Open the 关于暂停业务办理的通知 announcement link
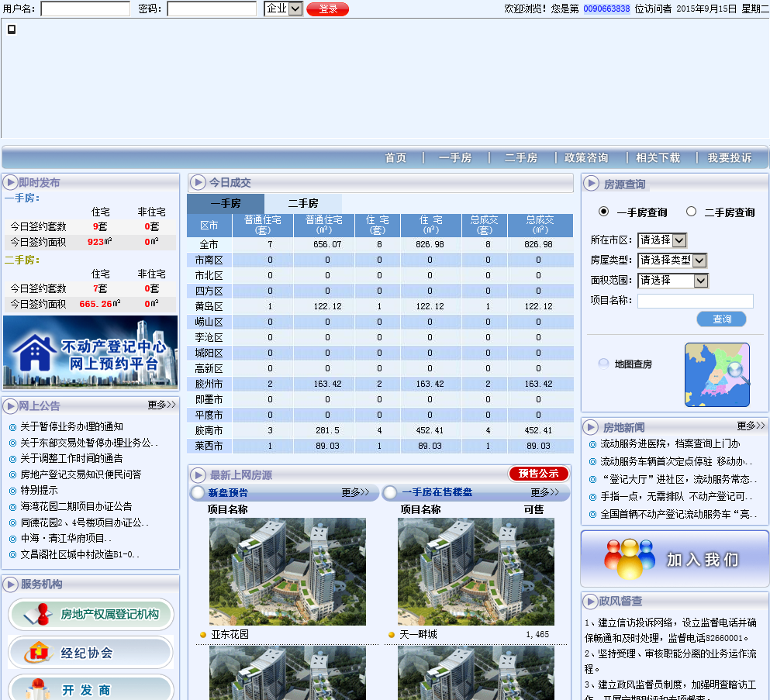770x700 pixels. tap(71, 426)
